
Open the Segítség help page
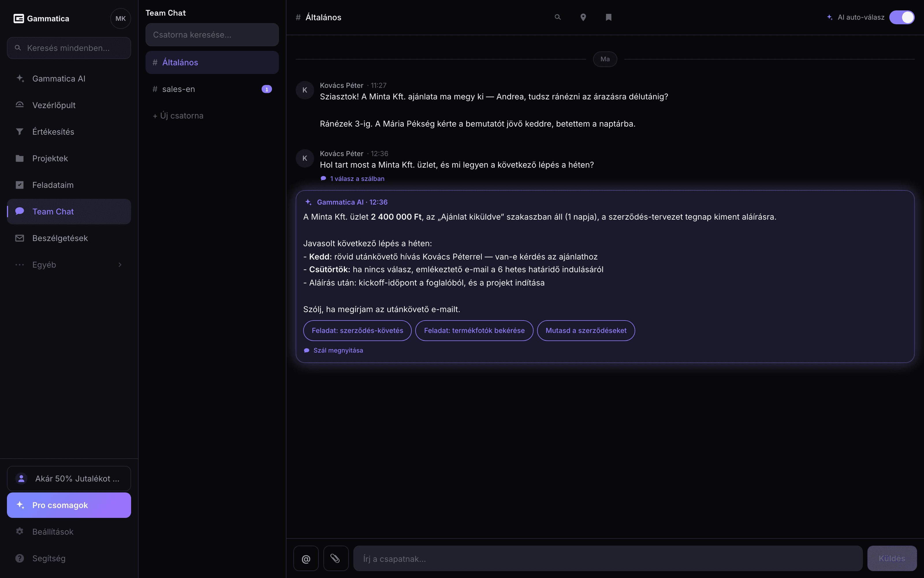[69, 558]
